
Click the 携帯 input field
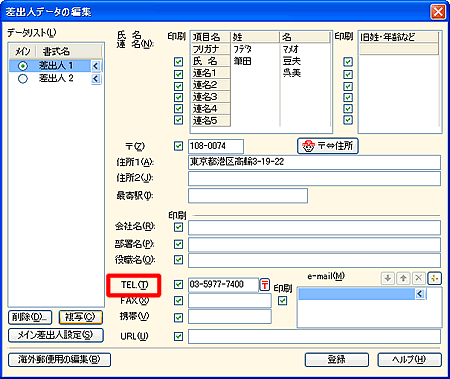(230, 317)
